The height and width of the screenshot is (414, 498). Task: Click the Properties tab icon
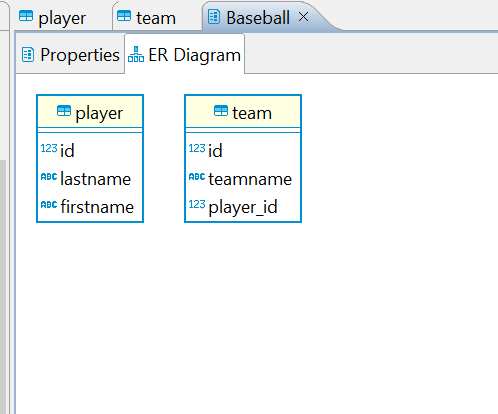(28, 55)
